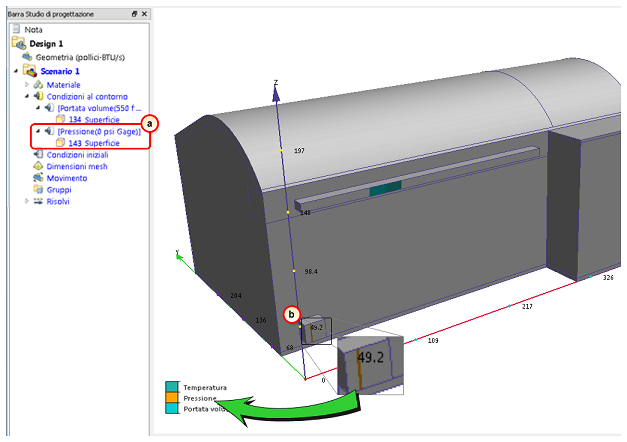Open the Materiale branch link

tap(63, 85)
